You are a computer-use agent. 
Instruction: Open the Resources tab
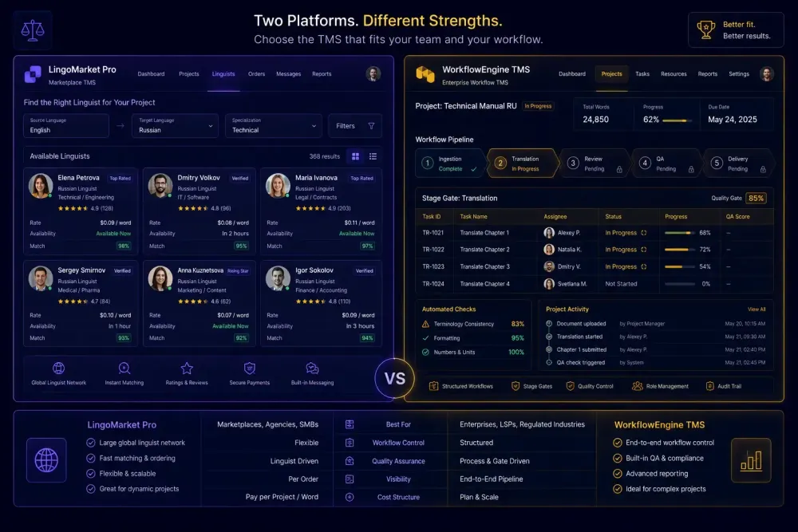[x=674, y=73]
